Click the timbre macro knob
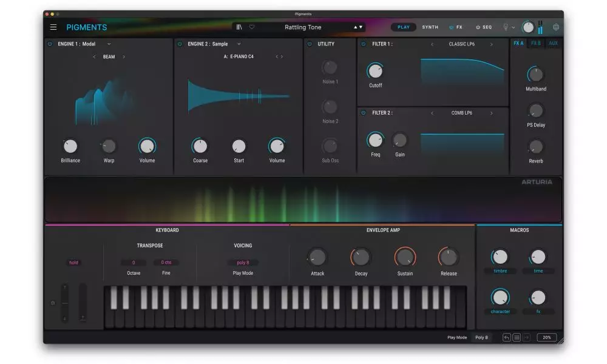607x364 pixels. click(500, 257)
